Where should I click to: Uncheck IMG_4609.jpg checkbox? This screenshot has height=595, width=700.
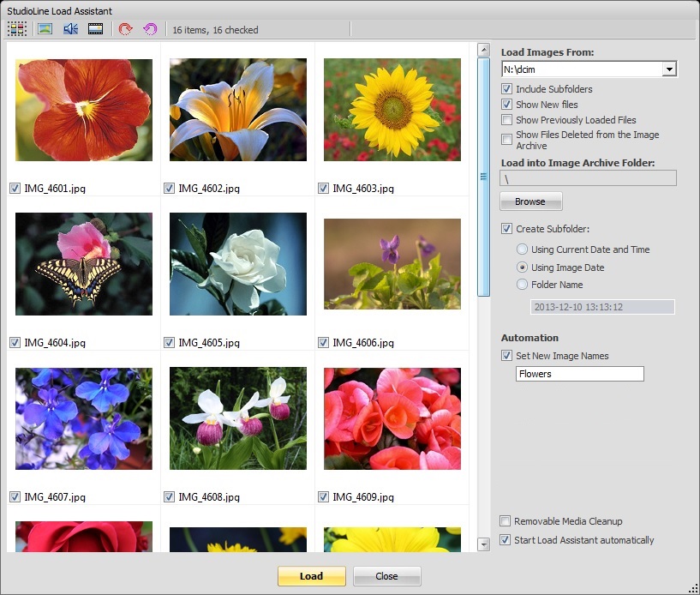pos(323,496)
